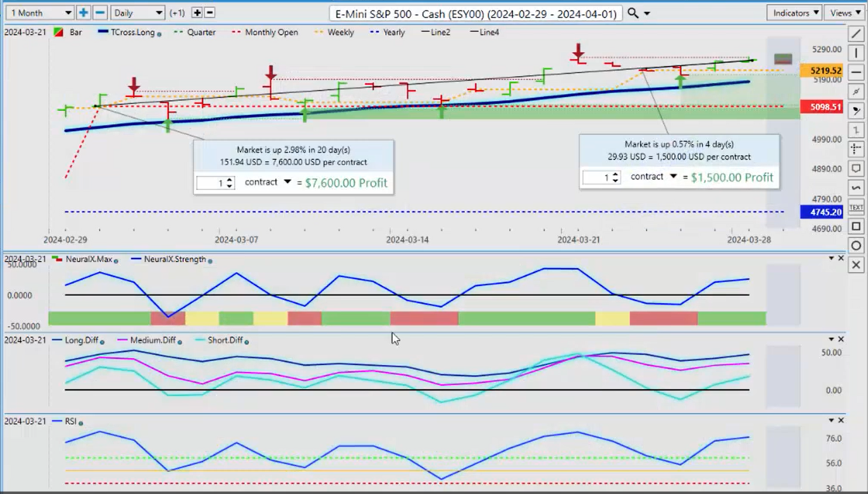Screen dimensions: 868x494
Task: Click the blue plus zoom-in button
Action: tap(83, 13)
